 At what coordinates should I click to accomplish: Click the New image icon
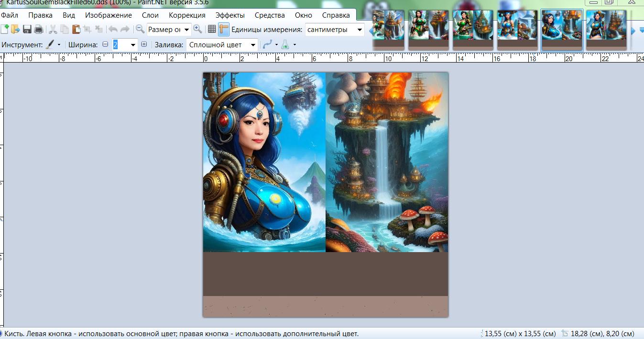pos(5,30)
